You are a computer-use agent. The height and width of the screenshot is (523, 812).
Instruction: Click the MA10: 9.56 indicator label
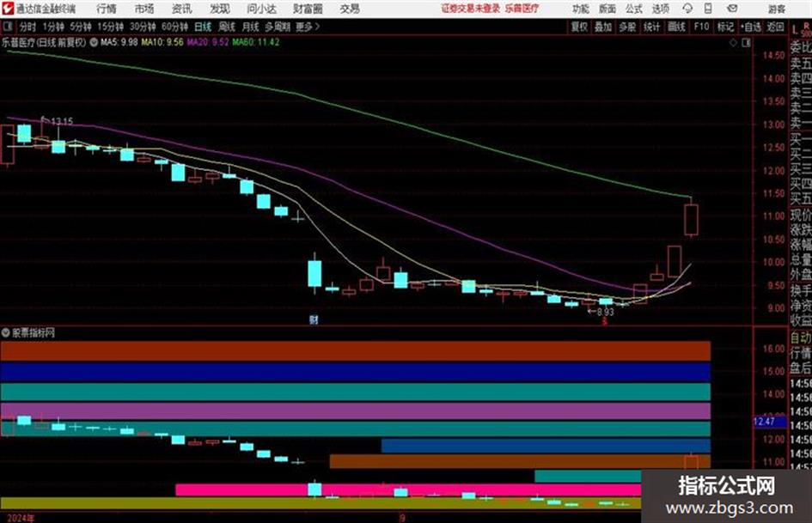pyautogui.click(x=162, y=42)
